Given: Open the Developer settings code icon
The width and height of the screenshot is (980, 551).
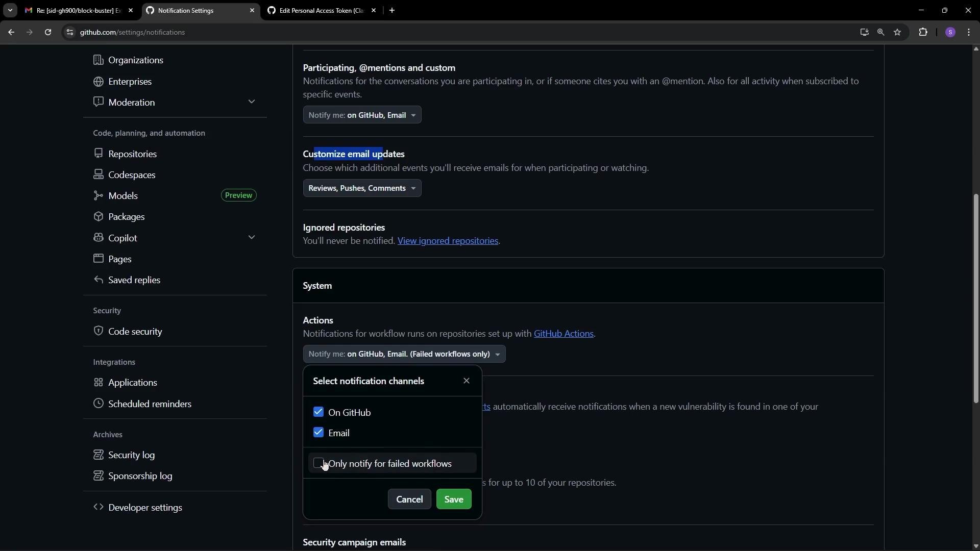Looking at the screenshot, I should (x=98, y=507).
